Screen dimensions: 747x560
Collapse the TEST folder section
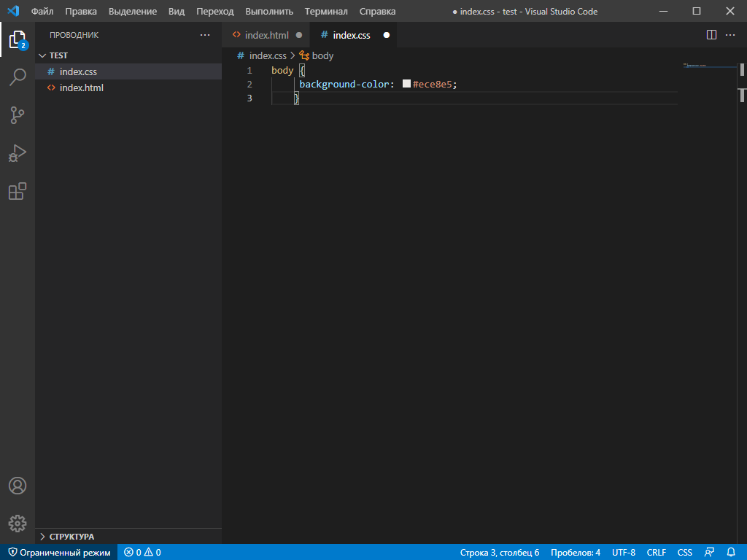(128, 55)
